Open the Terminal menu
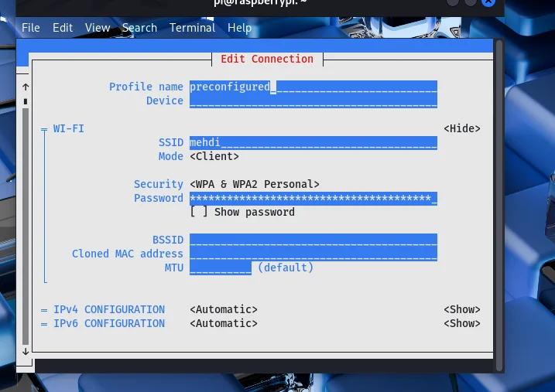Image resolution: width=555 pixels, height=392 pixels. (192, 28)
